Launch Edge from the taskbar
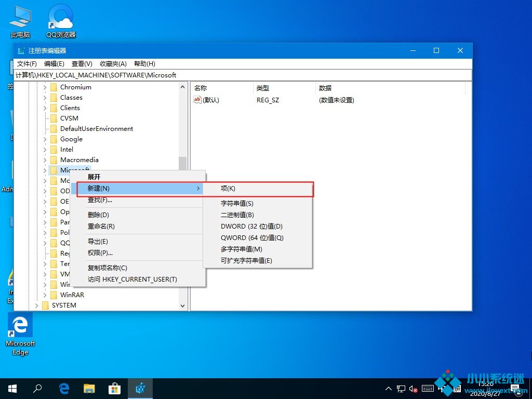 click(x=64, y=389)
